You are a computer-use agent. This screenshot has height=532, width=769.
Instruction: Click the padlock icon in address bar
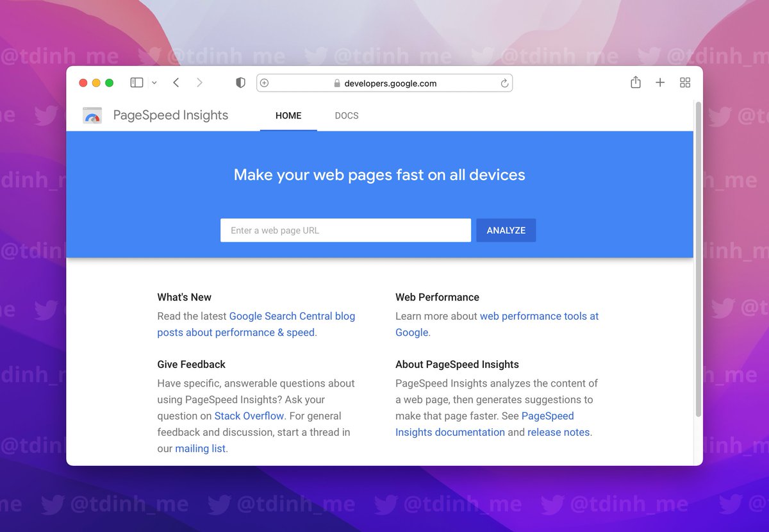point(337,83)
